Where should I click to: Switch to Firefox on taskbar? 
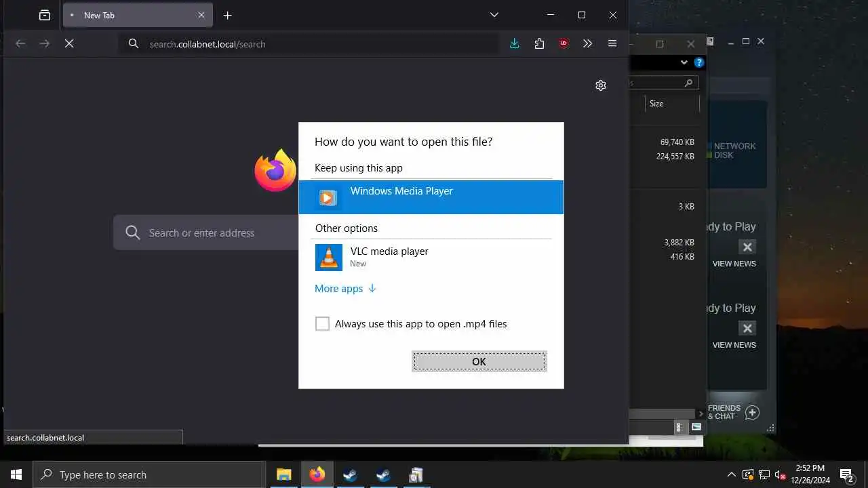[x=317, y=474]
